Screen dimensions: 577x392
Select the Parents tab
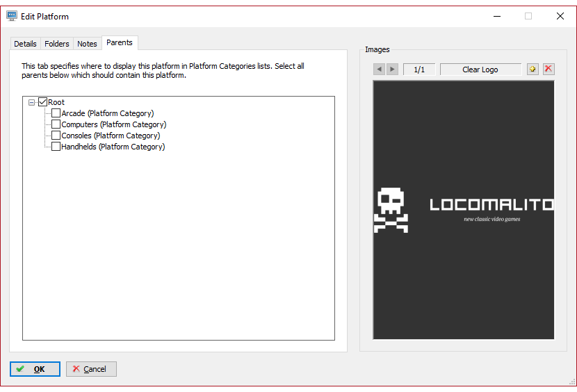(120, 42)
